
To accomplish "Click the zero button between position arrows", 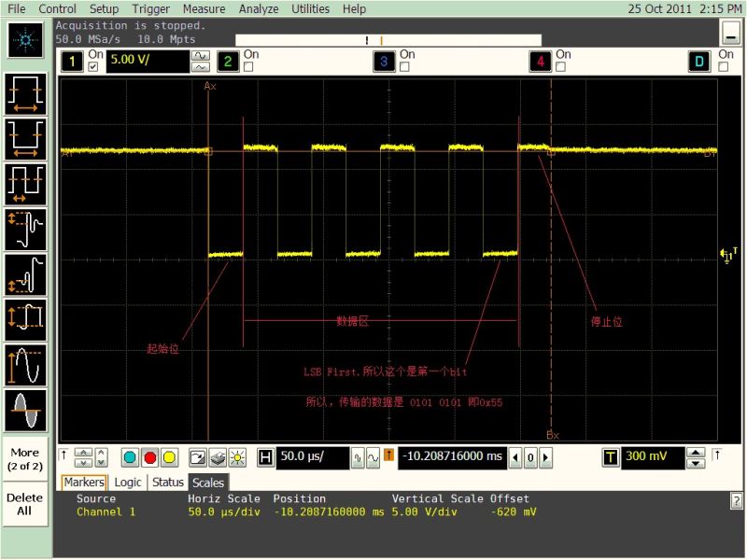I will click(x=529, y=457).
